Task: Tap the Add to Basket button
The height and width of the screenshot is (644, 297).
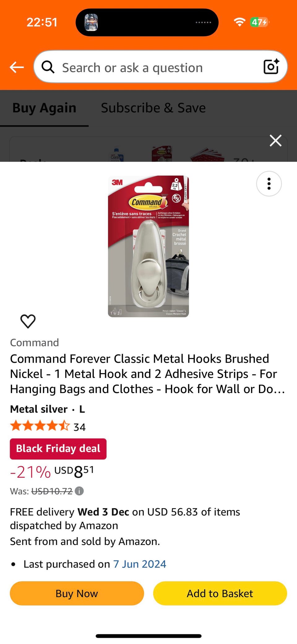Action: [x=220, y=593]
